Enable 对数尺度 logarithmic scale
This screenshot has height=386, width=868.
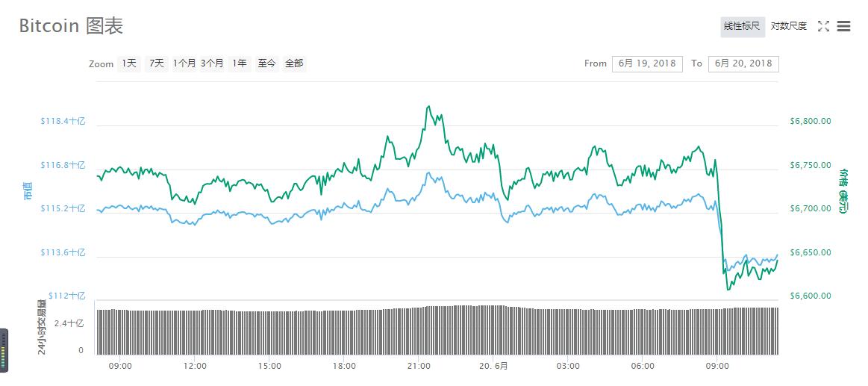point(788,26)
